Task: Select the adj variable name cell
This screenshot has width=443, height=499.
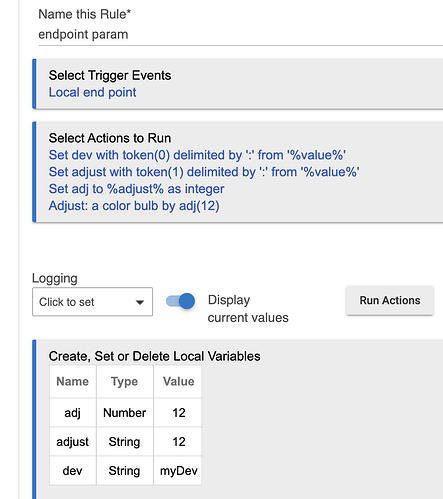Action: point(73,413)
